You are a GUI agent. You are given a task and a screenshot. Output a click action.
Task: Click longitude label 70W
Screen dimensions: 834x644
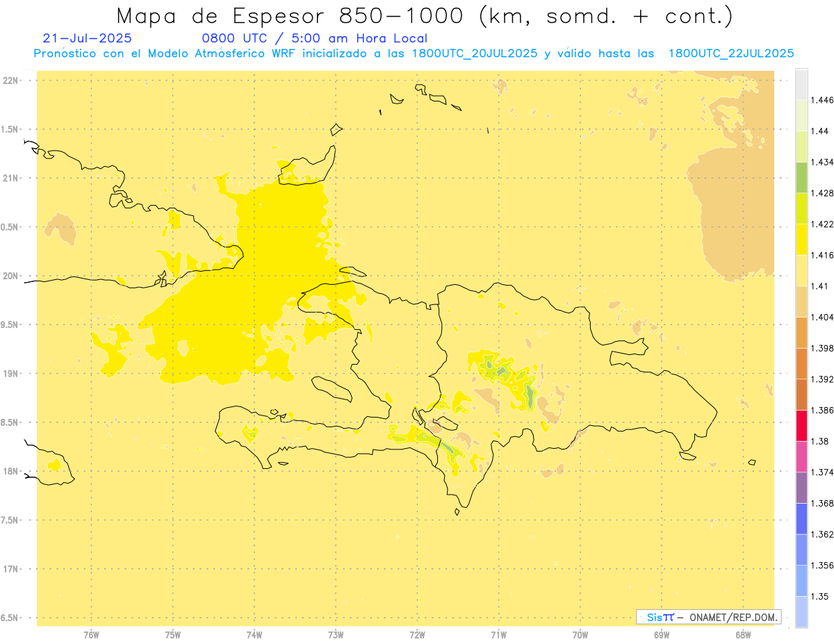click(x=580, y=634)
